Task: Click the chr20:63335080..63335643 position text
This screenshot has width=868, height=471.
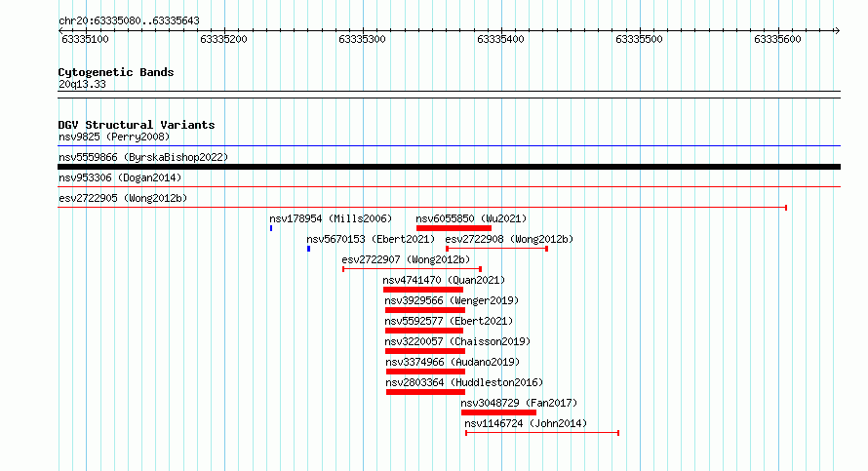Action: 129,21
